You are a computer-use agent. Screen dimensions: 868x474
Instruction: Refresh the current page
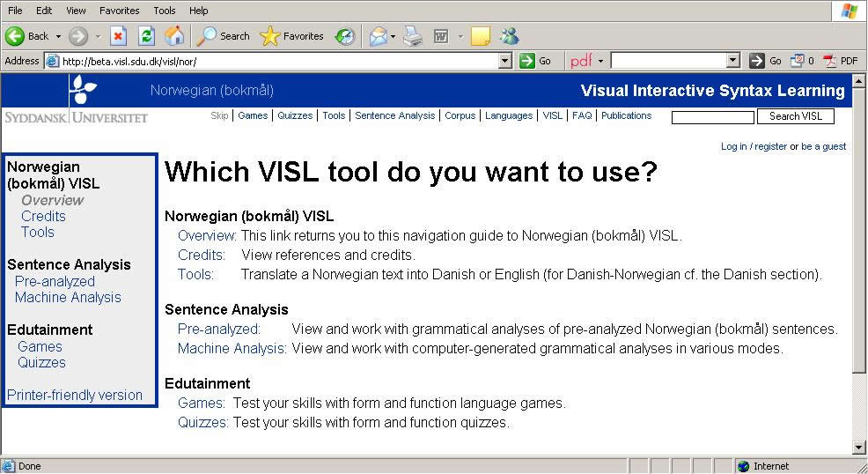[147, 36]
